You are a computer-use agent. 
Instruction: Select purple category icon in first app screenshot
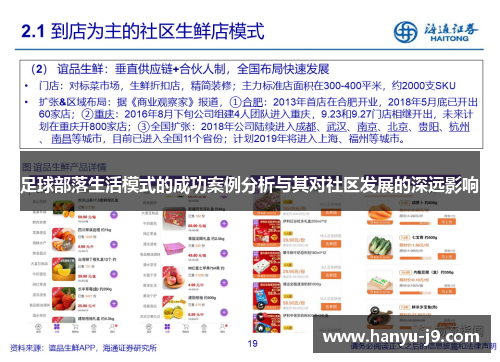click(57, 328)
